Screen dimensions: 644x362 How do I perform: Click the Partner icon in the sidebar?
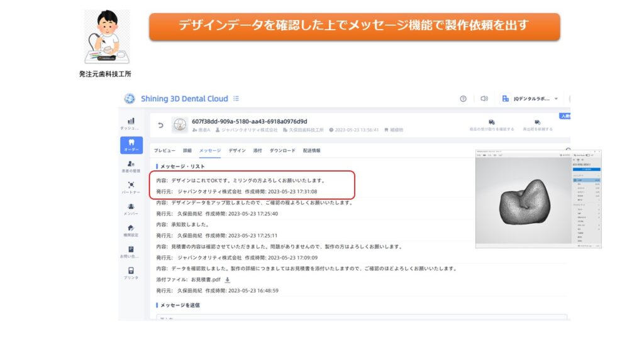[x=131, y=186]
